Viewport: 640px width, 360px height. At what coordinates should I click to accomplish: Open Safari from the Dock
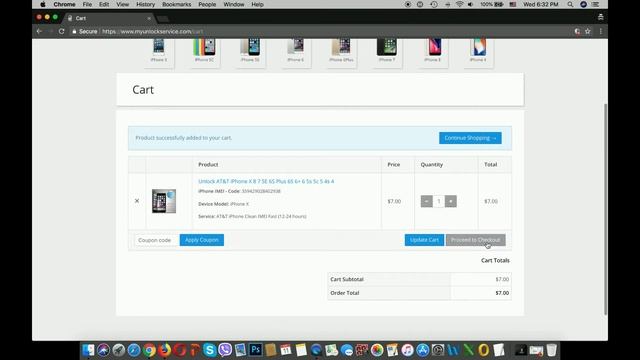point(134,350)
